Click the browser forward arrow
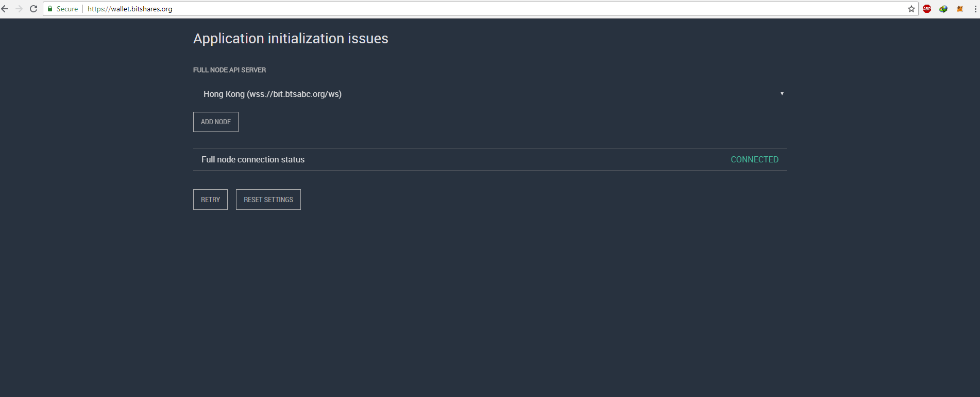This screenshot has height=397, width=980. [x=19, y=9]
